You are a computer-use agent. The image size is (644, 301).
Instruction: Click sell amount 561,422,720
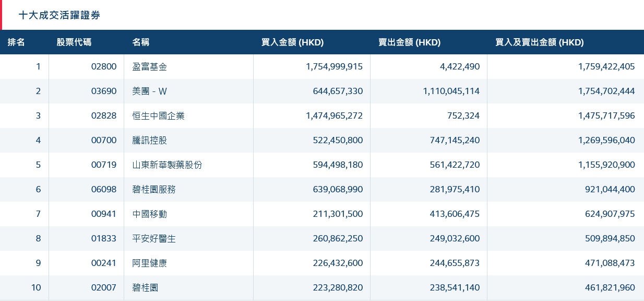coord(455,165)
